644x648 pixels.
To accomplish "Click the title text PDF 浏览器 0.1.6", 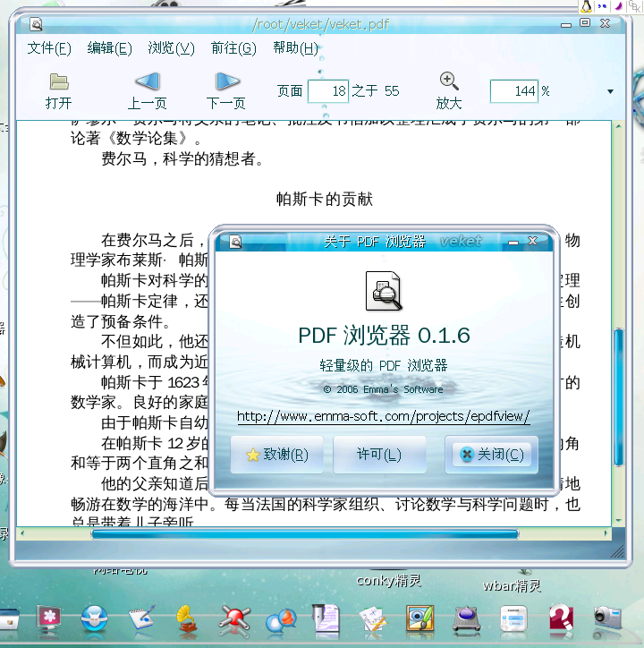I will [384, 335].
